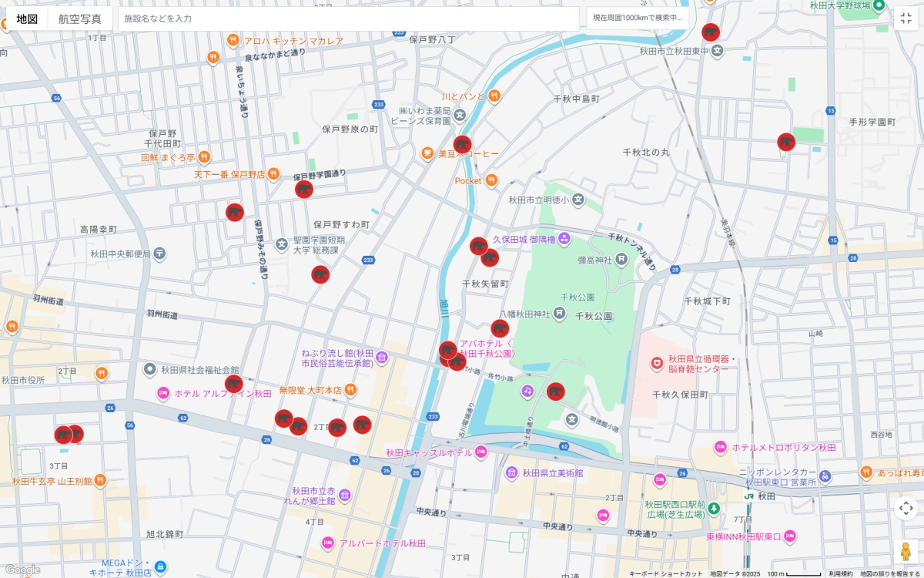The width and height of the screenshot is (924, 578).
Task: Switch to the 航空写真 satellite view
Action: coord(79,18)
